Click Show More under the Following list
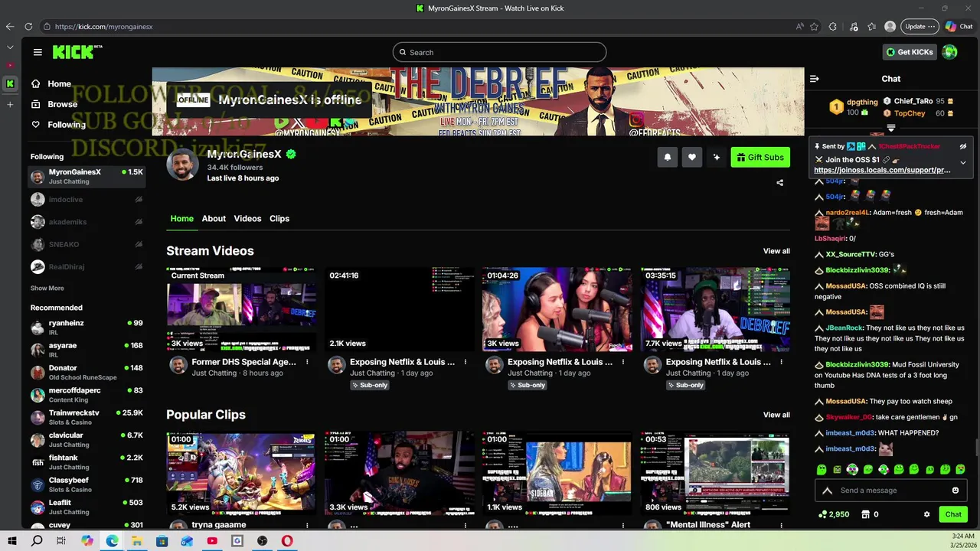980x551 pixels. coord(47,289)
